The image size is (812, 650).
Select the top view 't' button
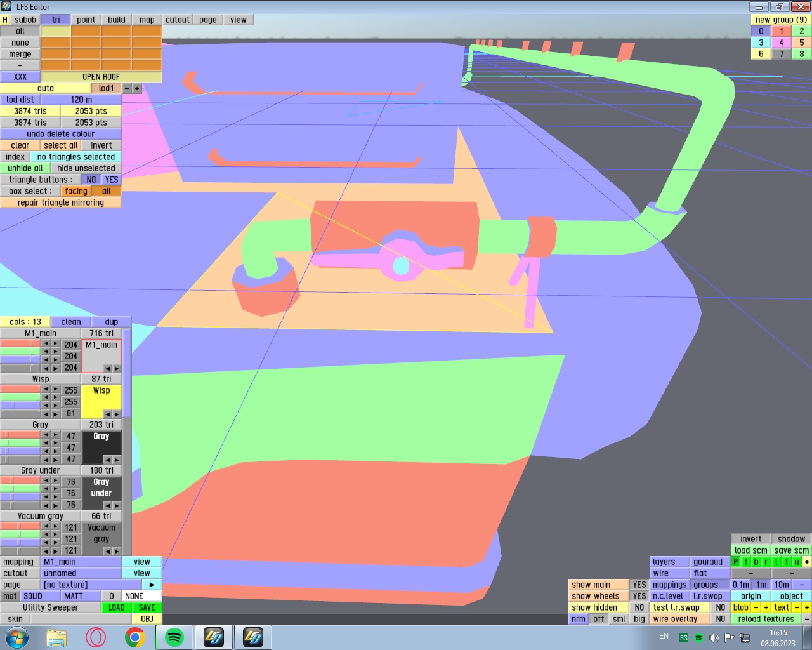point(787,562)
